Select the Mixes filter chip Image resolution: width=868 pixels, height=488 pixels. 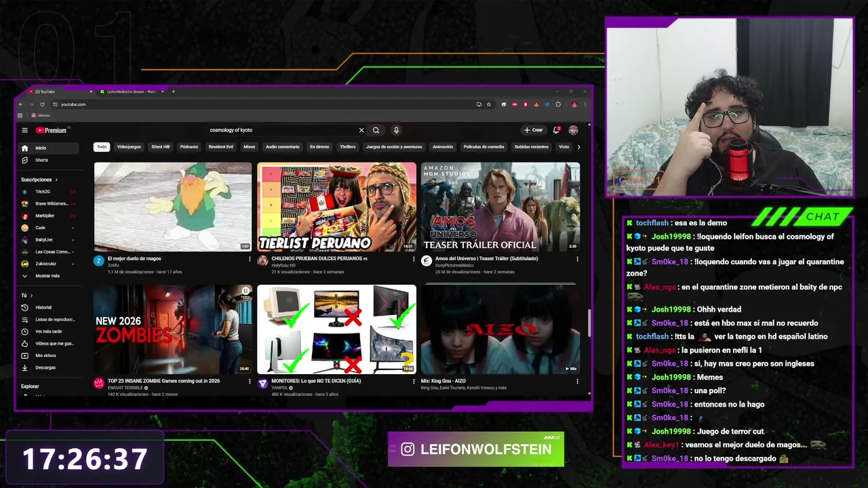pos(250,146)
